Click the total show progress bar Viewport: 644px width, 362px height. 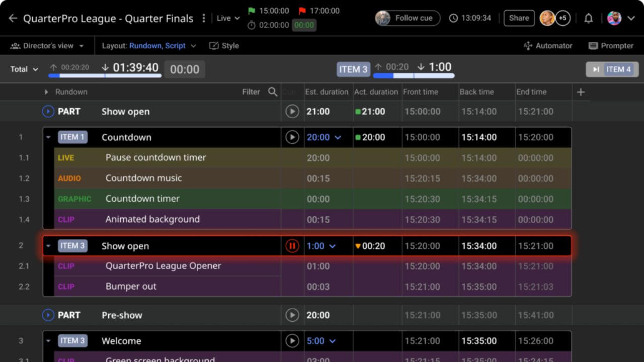(x=105, y=76)
